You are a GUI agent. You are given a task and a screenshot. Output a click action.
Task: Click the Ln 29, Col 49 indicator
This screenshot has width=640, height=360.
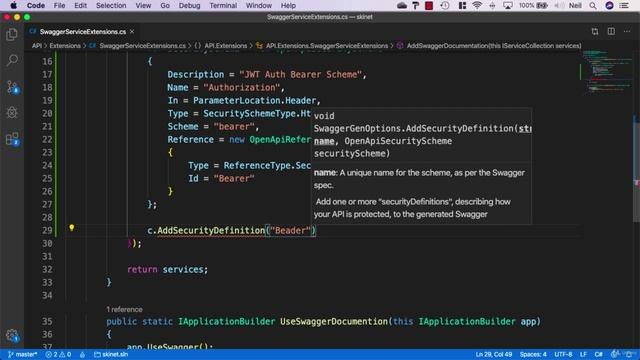pyautogui.click(x=493, y=354)
